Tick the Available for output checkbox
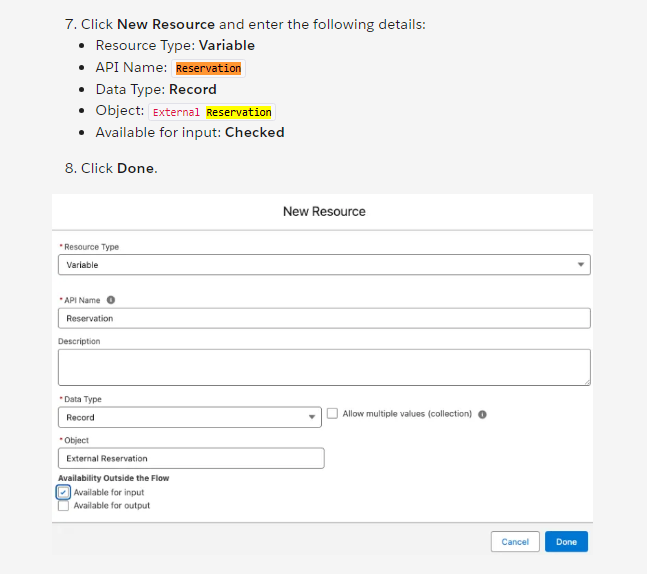 63,505
